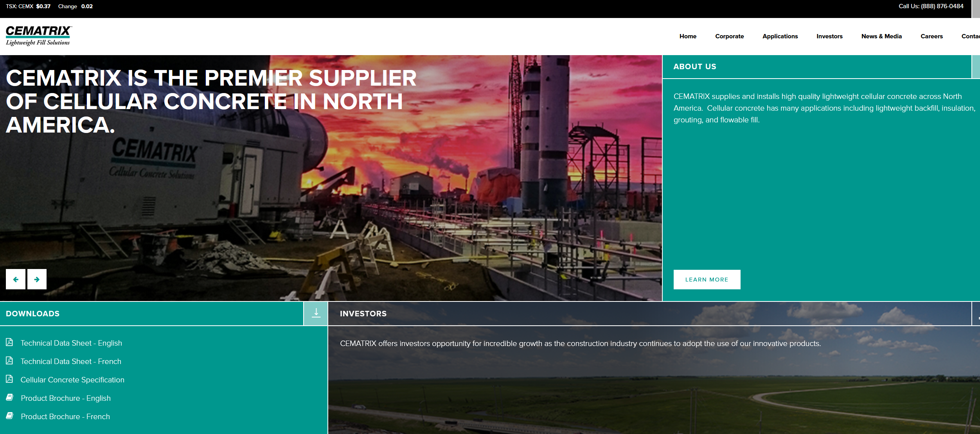
Task: Click book icon for Product Brochure French
Action: coord(10,416)
